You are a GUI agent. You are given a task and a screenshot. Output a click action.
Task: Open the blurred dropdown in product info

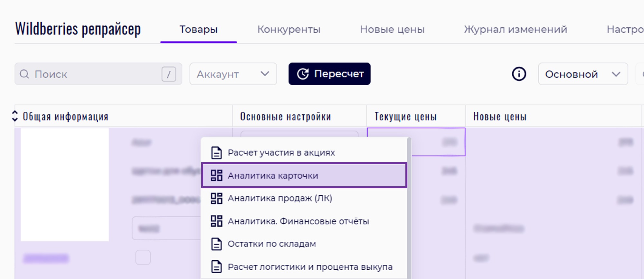point(166,228)
